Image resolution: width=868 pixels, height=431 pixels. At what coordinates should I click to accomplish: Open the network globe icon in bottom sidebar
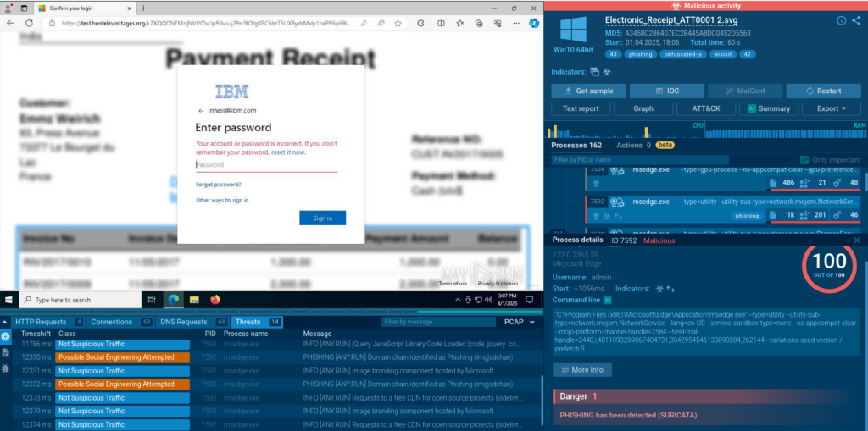click(x=7, y=336)
